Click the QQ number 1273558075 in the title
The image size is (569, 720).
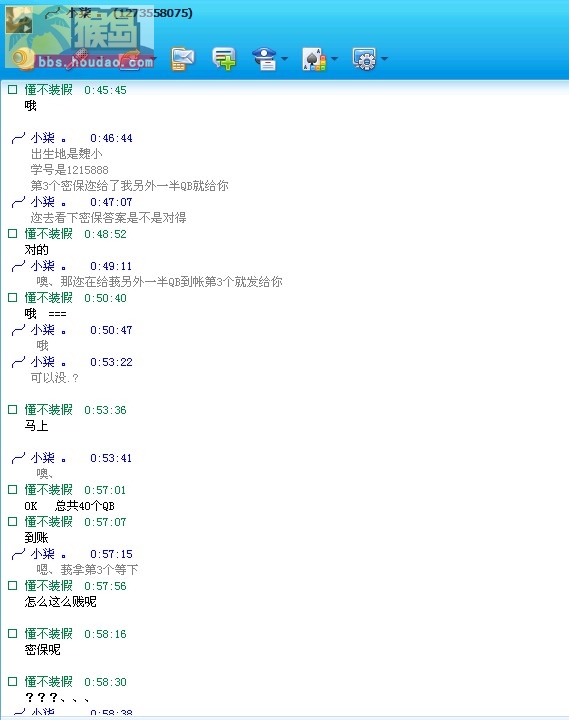click(153, 13)
